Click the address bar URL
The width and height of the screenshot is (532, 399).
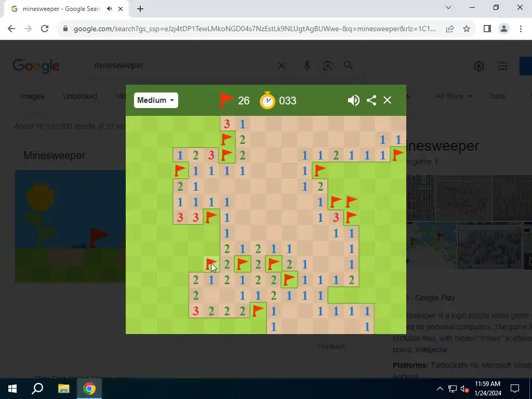pos(255,29)
